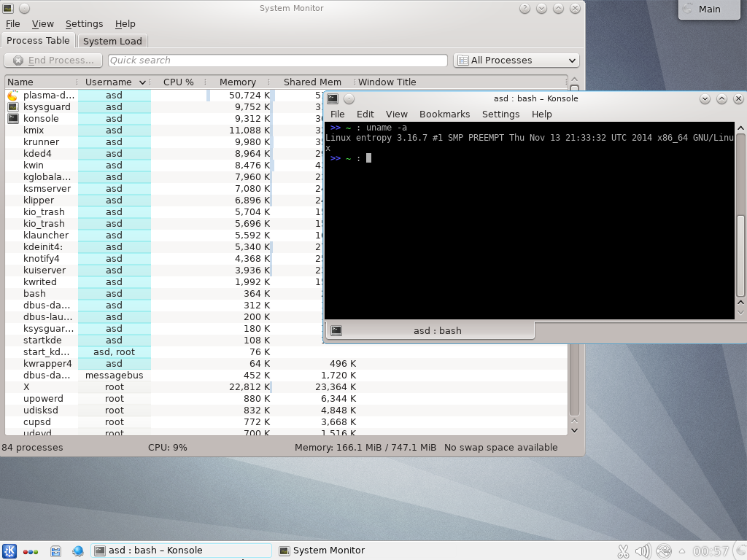This screenshot has width=747, height=560.
Task: Open the All Processes filter dropdown
Action: pos(516,61)
